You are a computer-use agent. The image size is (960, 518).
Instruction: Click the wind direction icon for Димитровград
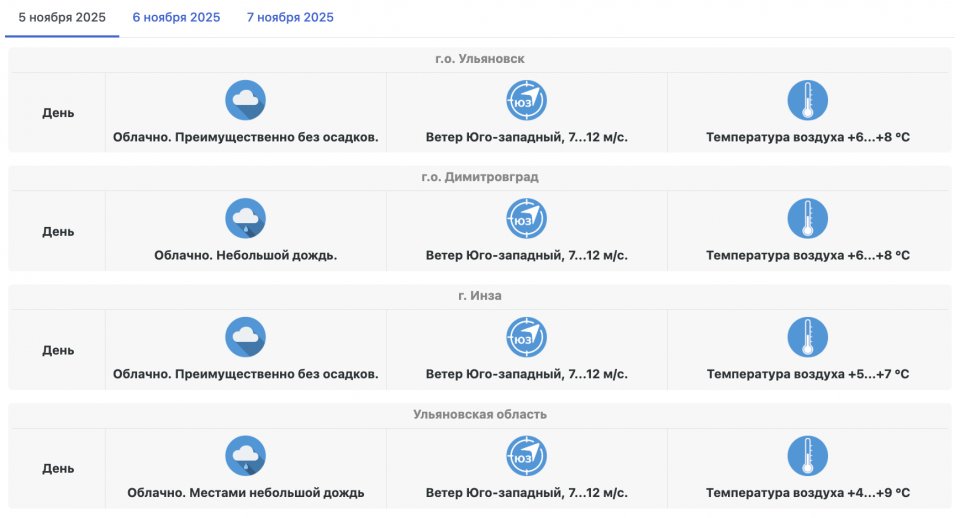pos(527,218)
